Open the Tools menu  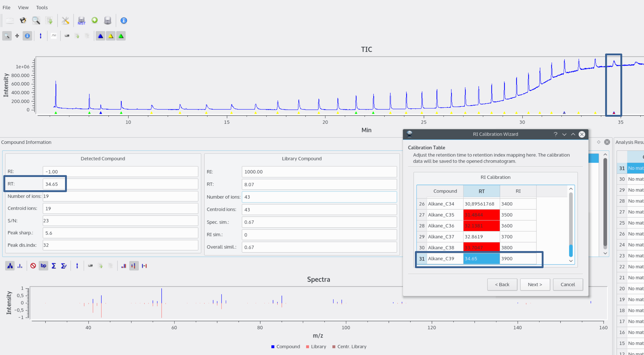click(42, 8)
